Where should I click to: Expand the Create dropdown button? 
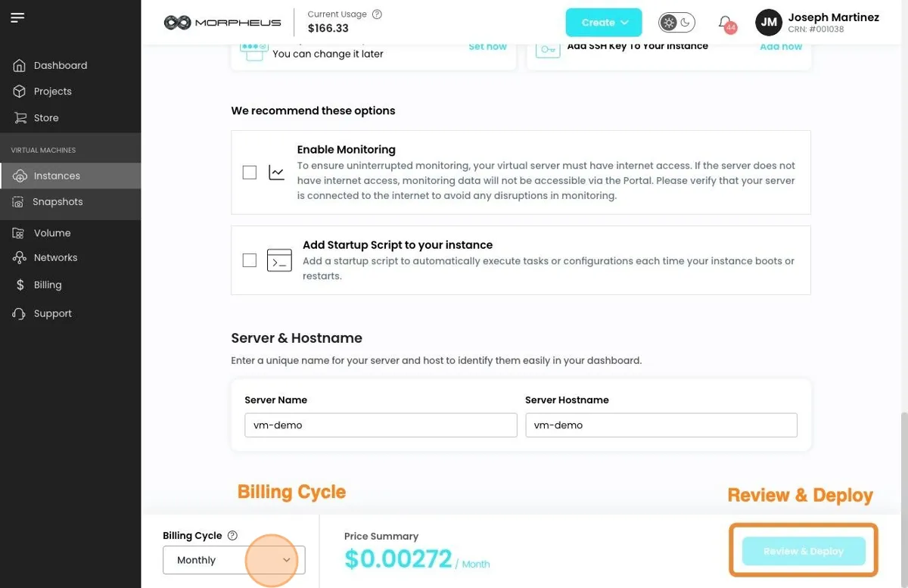604,23
